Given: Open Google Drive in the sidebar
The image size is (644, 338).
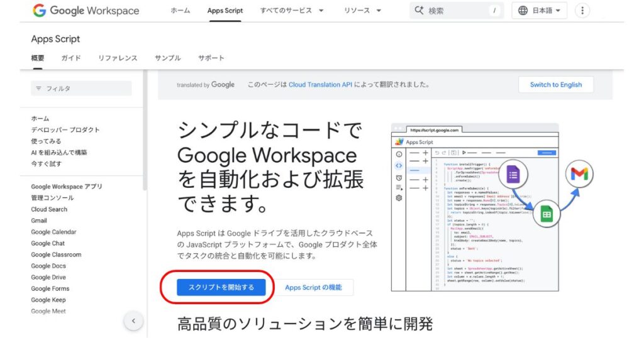Looking at the screenshot, I should tap(48, 277).
